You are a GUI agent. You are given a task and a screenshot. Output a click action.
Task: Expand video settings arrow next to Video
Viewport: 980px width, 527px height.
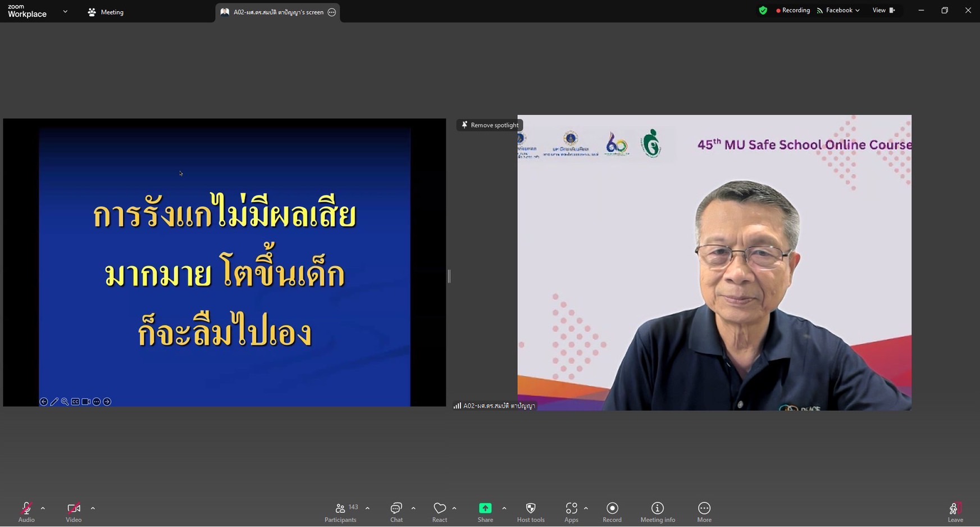[93, 508]
